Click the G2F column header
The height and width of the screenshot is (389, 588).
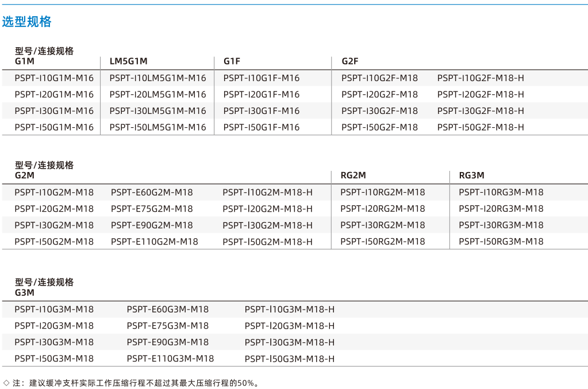click(350, 61)
